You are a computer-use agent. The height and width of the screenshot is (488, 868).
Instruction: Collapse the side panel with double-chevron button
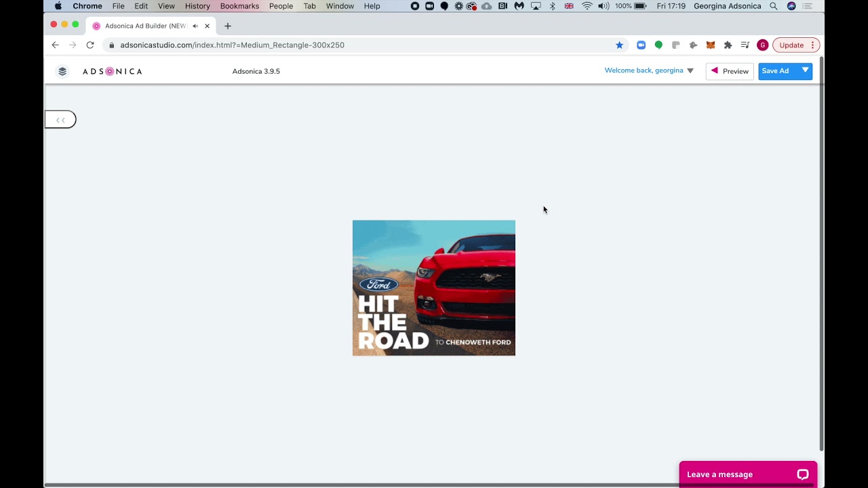pos(60,120)
